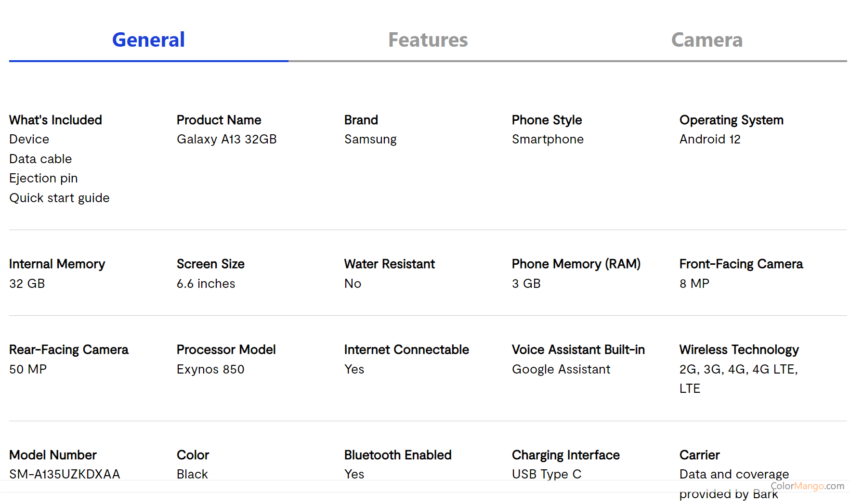Open the Camera tab
Image resolution: width=850 pixels, height=504 pixels.
point(706,40)
